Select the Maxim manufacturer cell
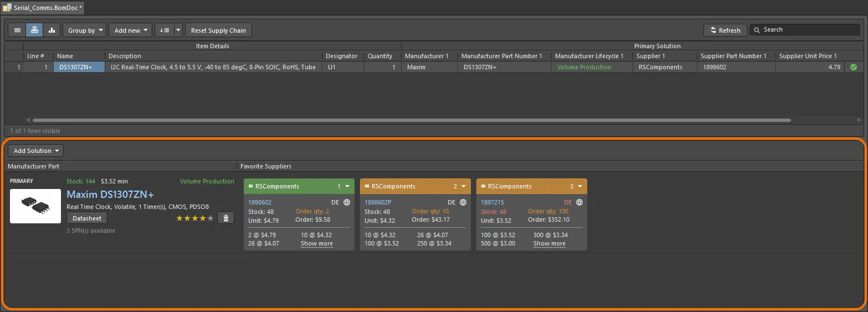The image size is (868, 312). 429,67
